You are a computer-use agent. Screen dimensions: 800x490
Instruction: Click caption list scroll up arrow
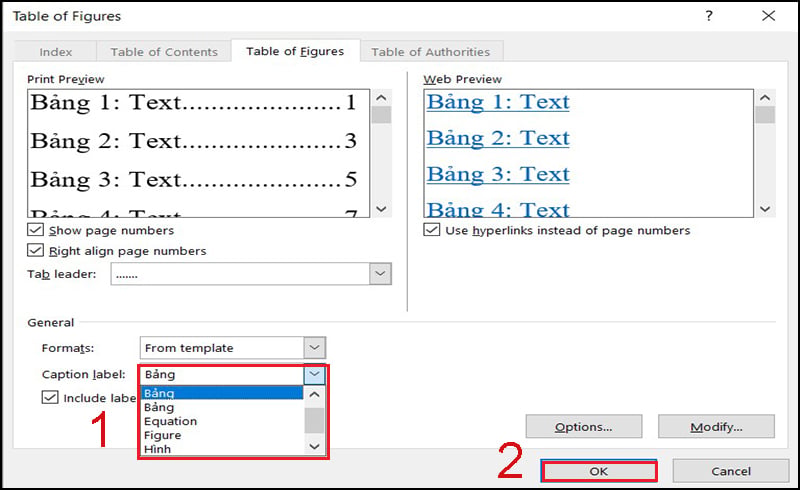click(314, 394)
